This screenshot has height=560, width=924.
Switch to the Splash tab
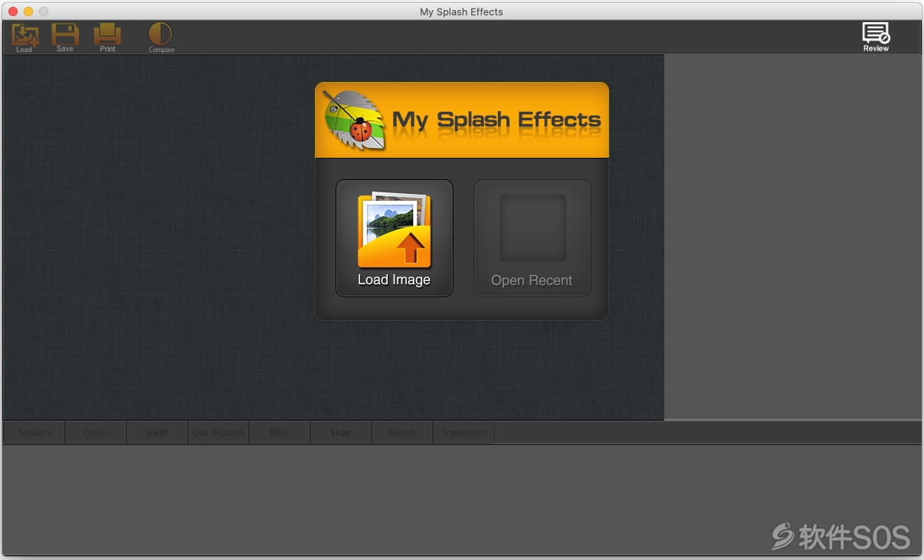[x=34, y=432]
